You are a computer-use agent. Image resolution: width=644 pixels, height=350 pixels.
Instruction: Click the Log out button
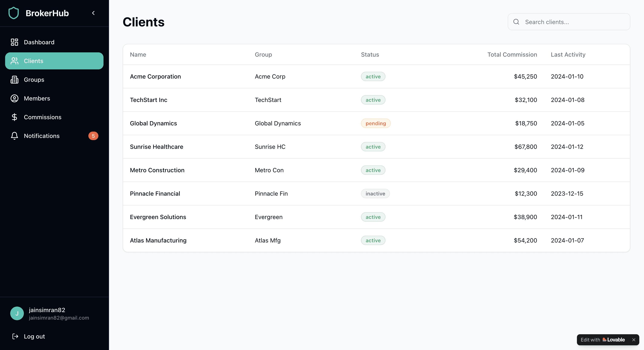[34, 336]
